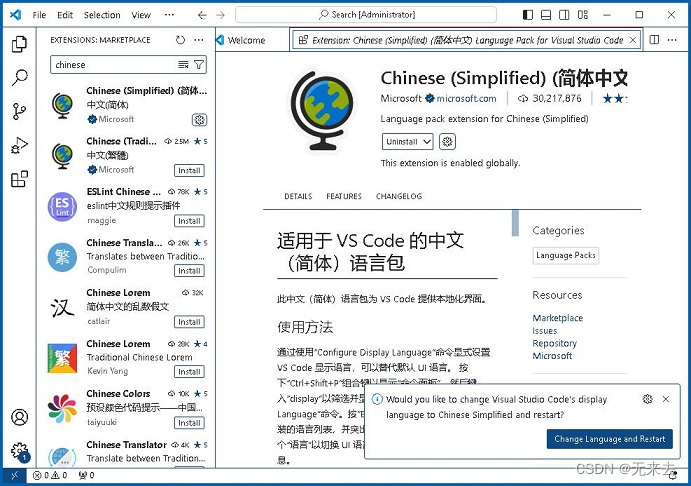Screen dimensions: 691x486
Task: Switch to the FEATURES tab
Action: click(x=344, y=196)
